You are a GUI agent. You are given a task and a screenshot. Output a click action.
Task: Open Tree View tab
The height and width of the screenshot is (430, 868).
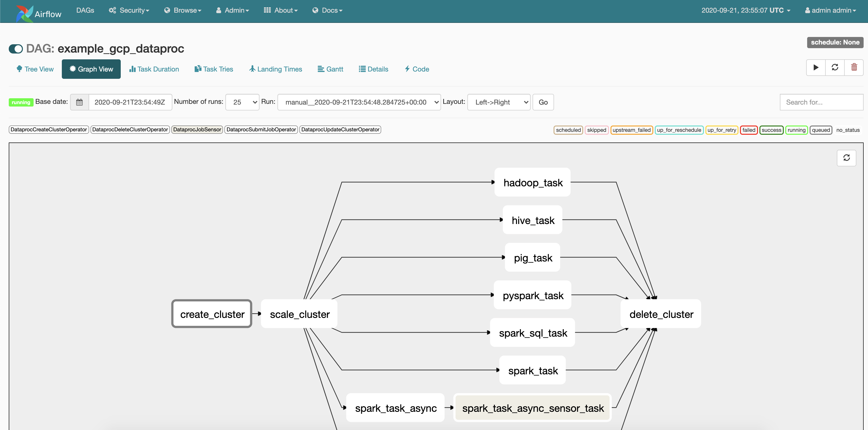click(35, 69)
